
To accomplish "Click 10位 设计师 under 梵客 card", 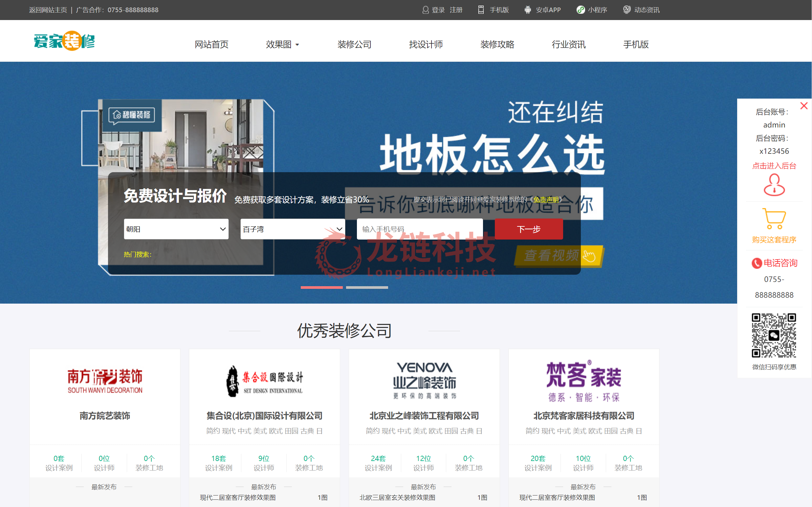I will click(x=583, y=463).
